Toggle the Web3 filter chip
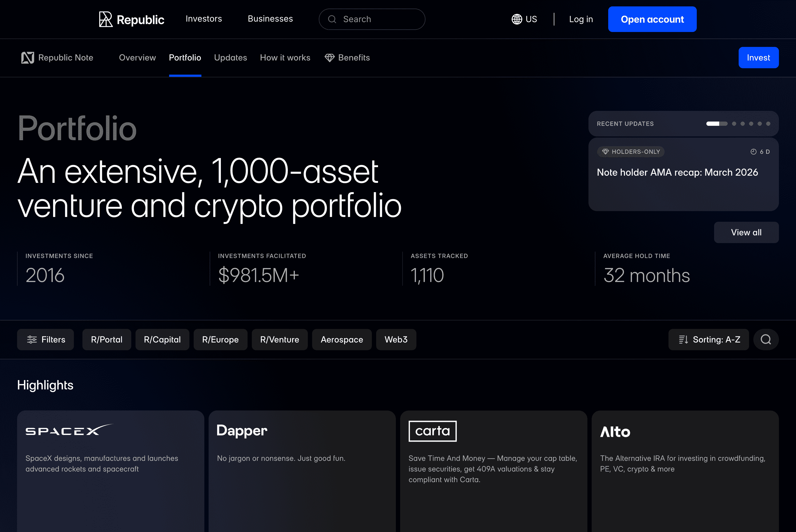The height and width of the screenshot is (532, 796). coord(396,340)
